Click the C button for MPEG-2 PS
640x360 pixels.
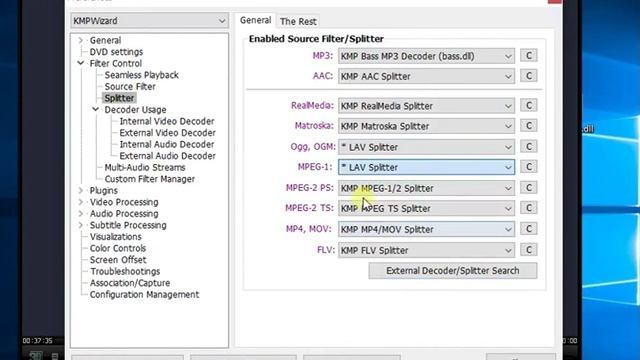pos(529,187)
